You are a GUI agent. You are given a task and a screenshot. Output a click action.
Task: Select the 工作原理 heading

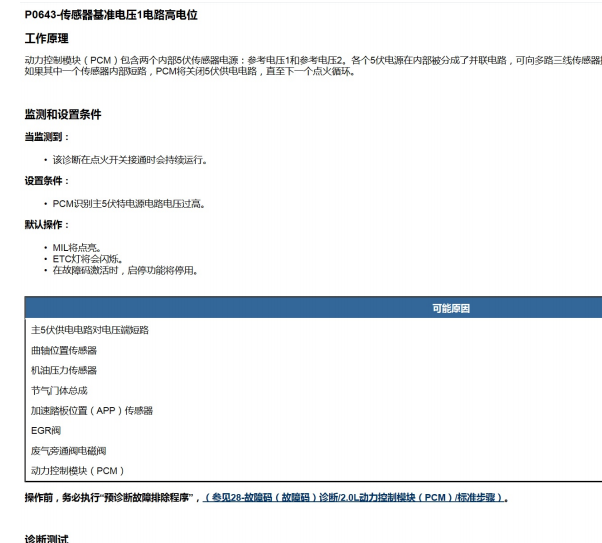tap(46, 38)
